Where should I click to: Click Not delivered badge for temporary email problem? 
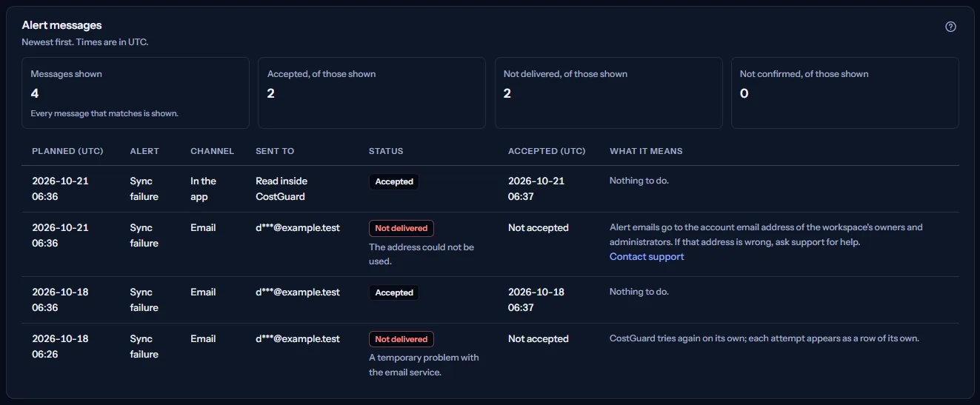tap(401, 339)
